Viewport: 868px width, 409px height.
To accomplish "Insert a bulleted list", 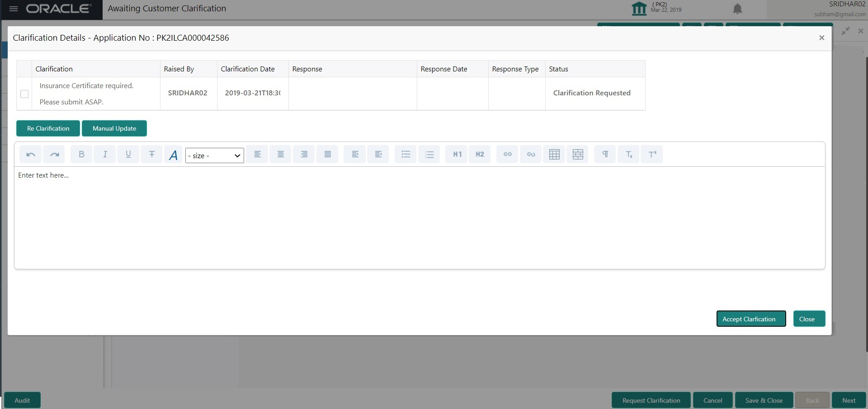I will [x=406, y=155].
